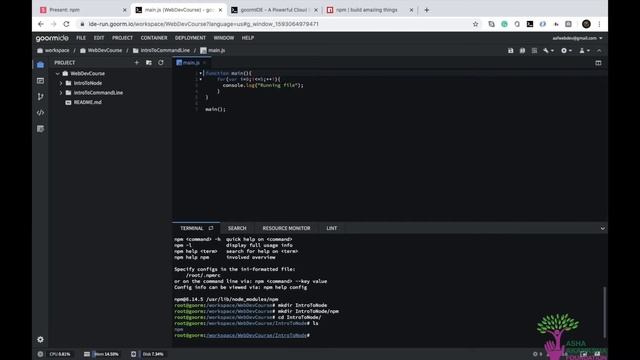Open the second sidebar panel icon below Project
640x360 pixels.
point(40,81)
